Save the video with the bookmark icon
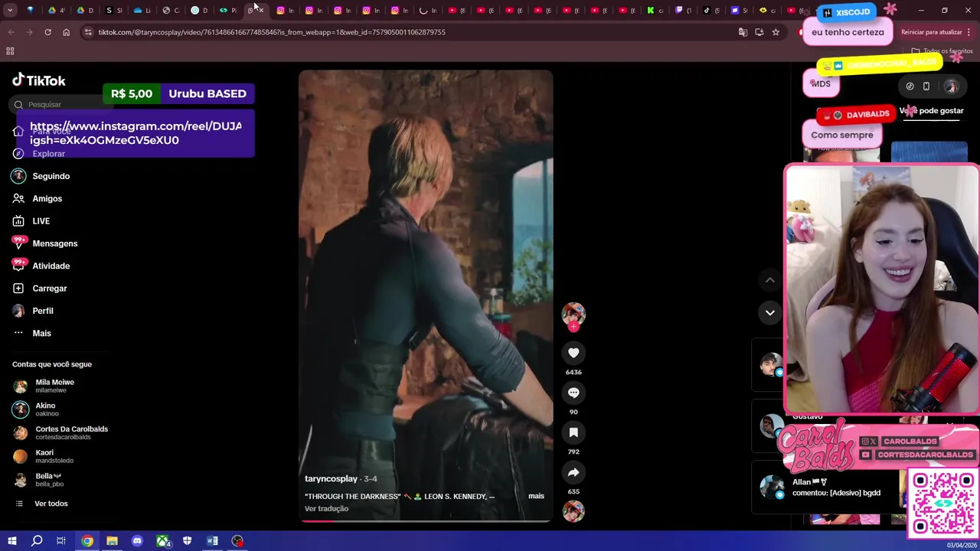 [573, 432]
